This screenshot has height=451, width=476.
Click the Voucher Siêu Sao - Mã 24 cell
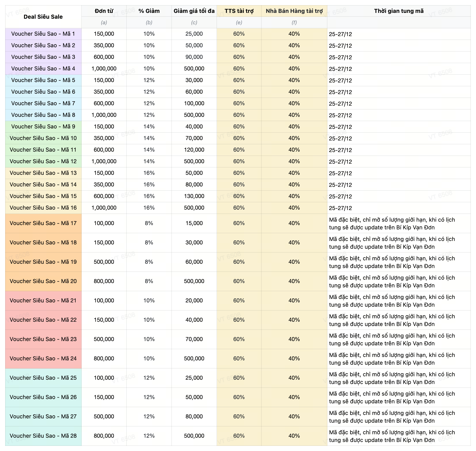pyautogui.click(x=43, y=358)
